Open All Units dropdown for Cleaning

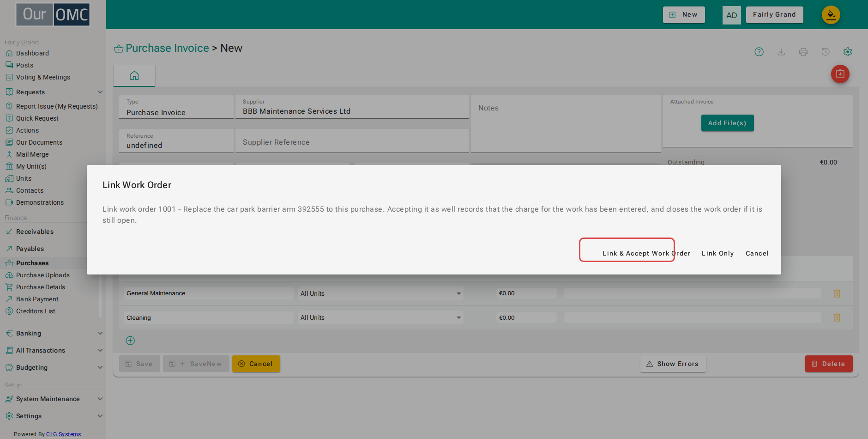[x=381, y=317]
